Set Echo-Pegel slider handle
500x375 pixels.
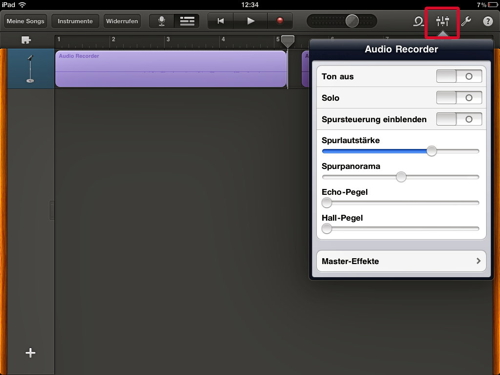(x=327, y=202)
